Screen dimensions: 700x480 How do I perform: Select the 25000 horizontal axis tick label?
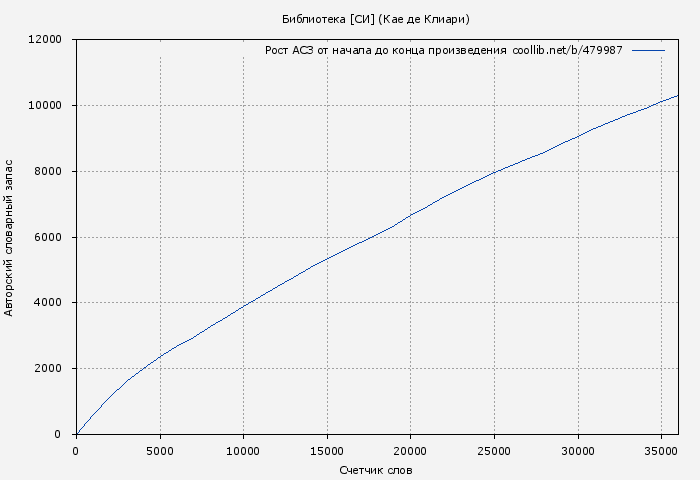[x=494, y=451]
